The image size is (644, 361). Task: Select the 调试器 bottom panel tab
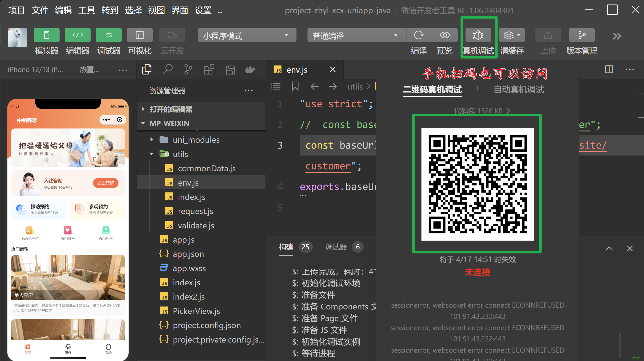coord(336,247)
